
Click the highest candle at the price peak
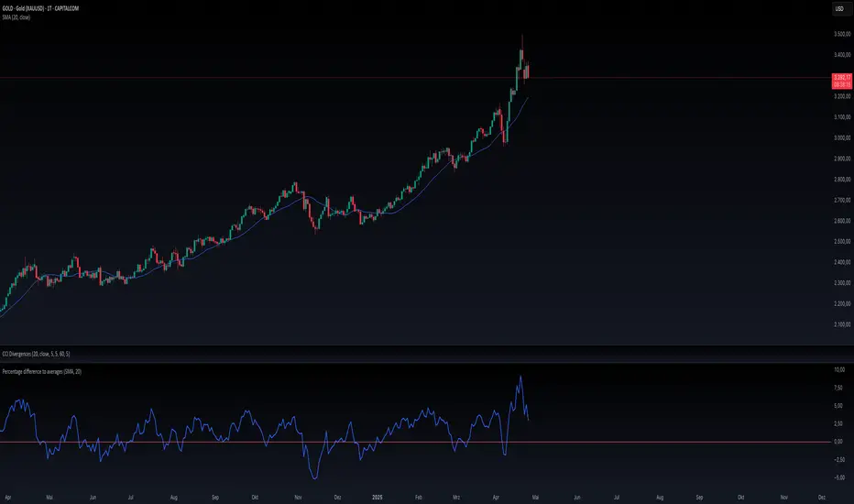click(x=521, y=51)
